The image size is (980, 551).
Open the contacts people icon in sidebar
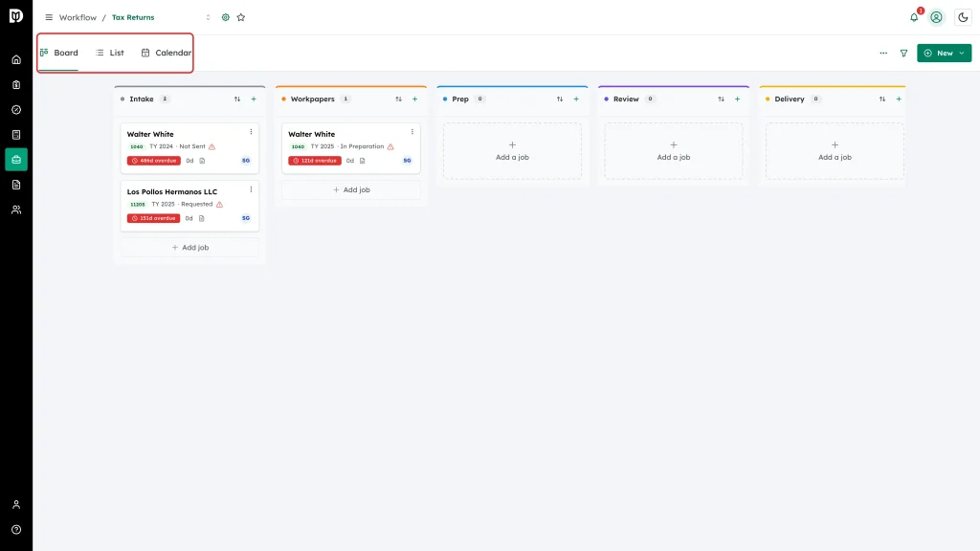16,209
